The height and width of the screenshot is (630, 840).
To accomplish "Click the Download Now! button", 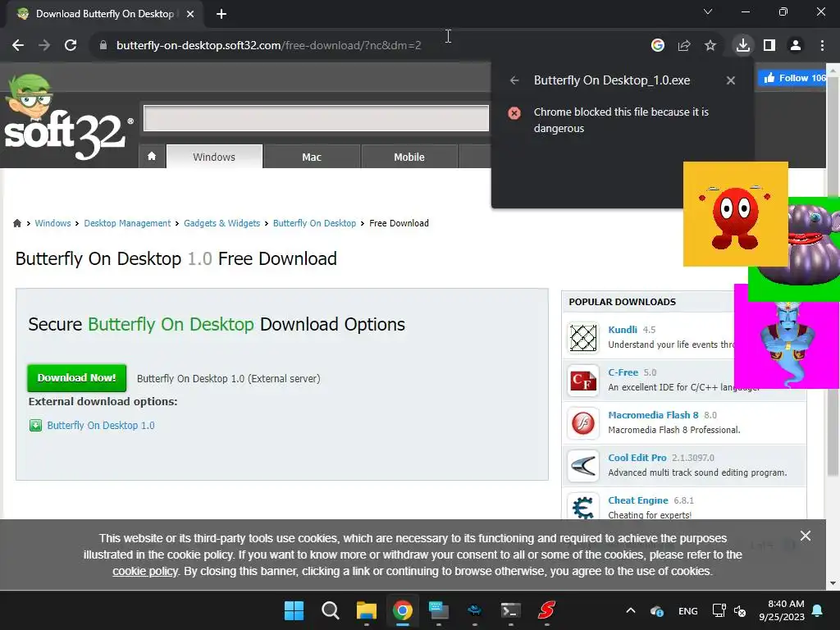I will pyautogui.click(x=76, y=377).
